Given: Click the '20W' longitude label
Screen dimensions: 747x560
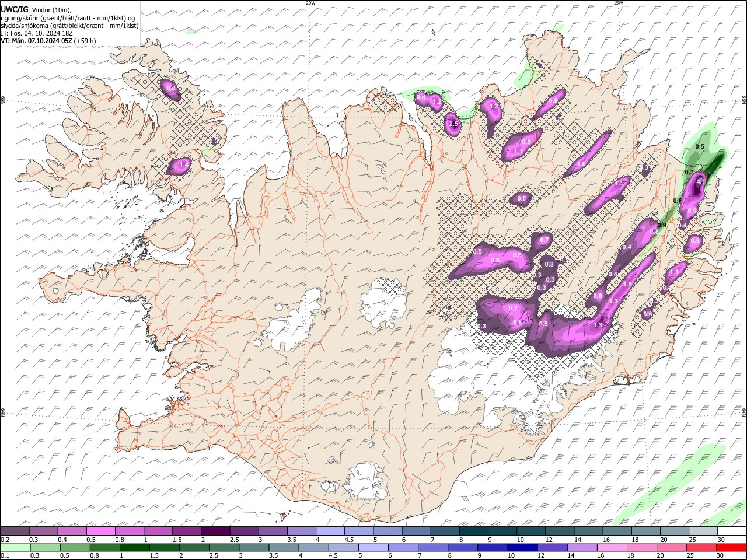Looking at the screenshot, I should 310,3.
